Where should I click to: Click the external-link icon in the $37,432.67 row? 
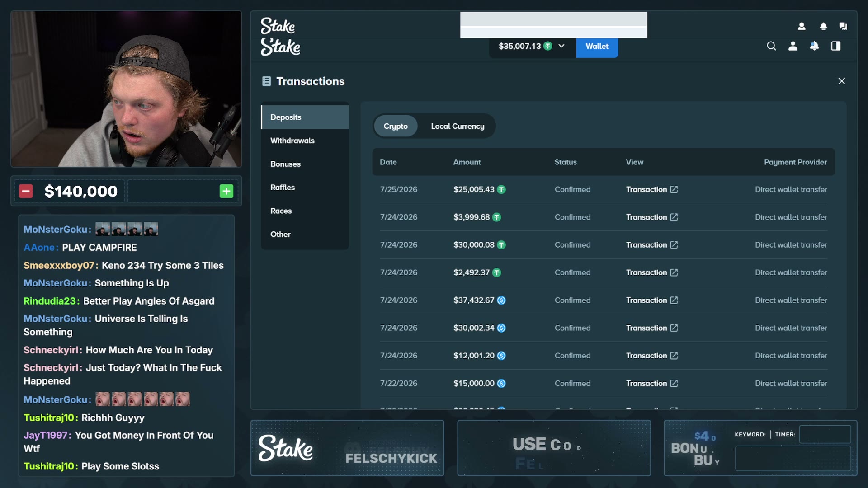pos(674,300)
